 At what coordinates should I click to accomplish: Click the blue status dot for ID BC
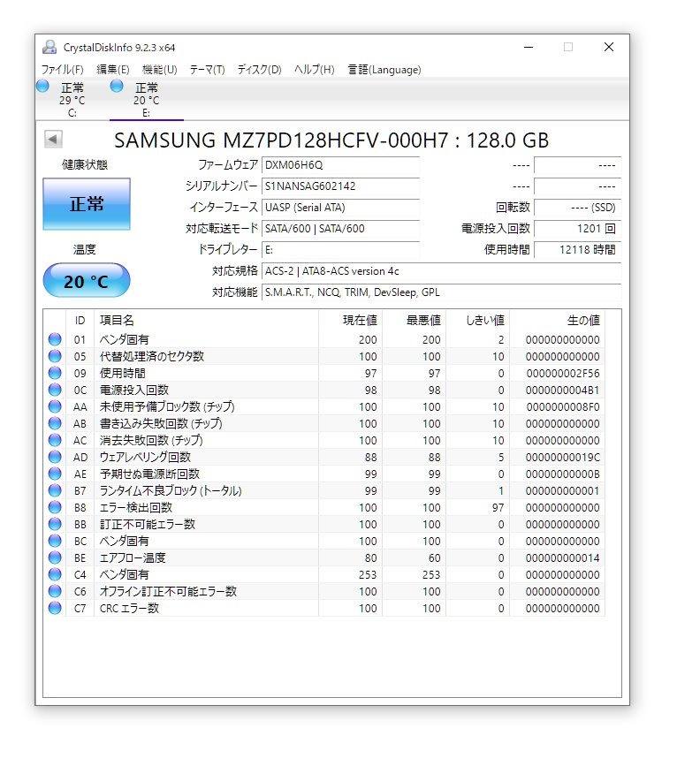pos(55,541)
